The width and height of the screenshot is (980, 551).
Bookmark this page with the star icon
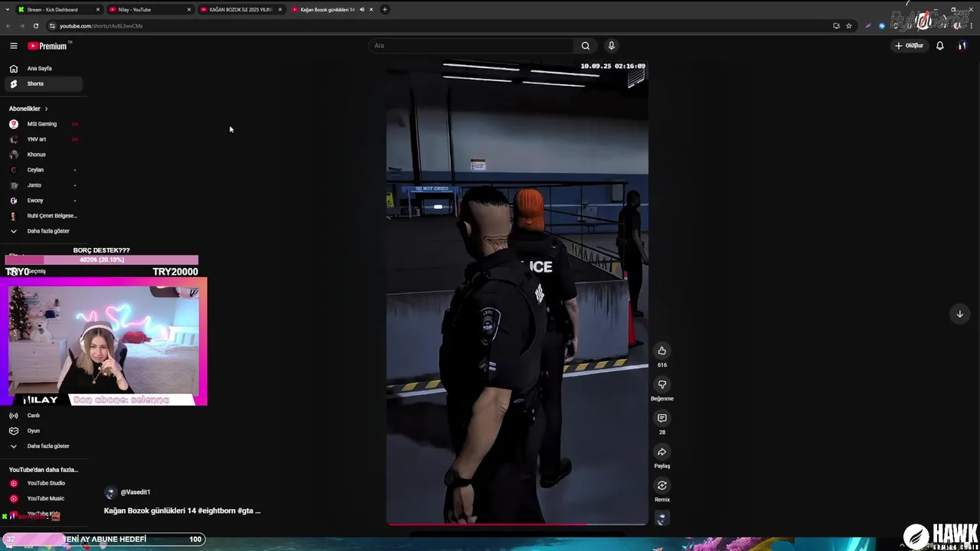849,26
